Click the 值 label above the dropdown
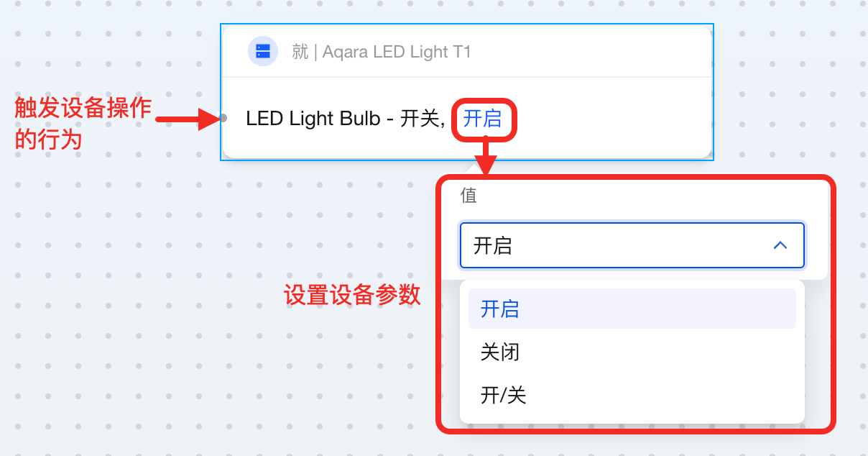 (468, 196)
